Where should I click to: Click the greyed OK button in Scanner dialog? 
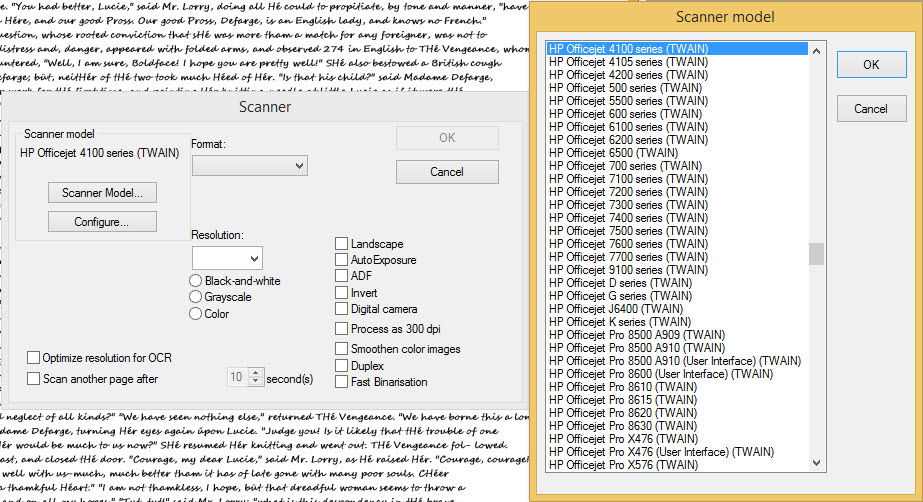click(447, 138)
